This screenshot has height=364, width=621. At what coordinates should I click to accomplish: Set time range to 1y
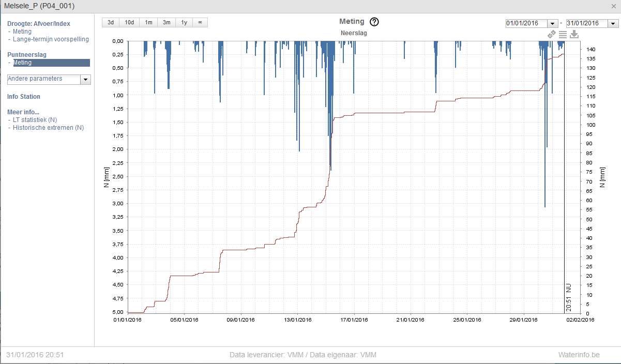184,22
